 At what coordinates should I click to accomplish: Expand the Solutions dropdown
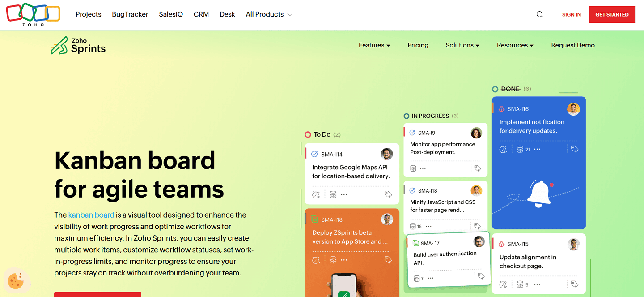click(462, 45)
